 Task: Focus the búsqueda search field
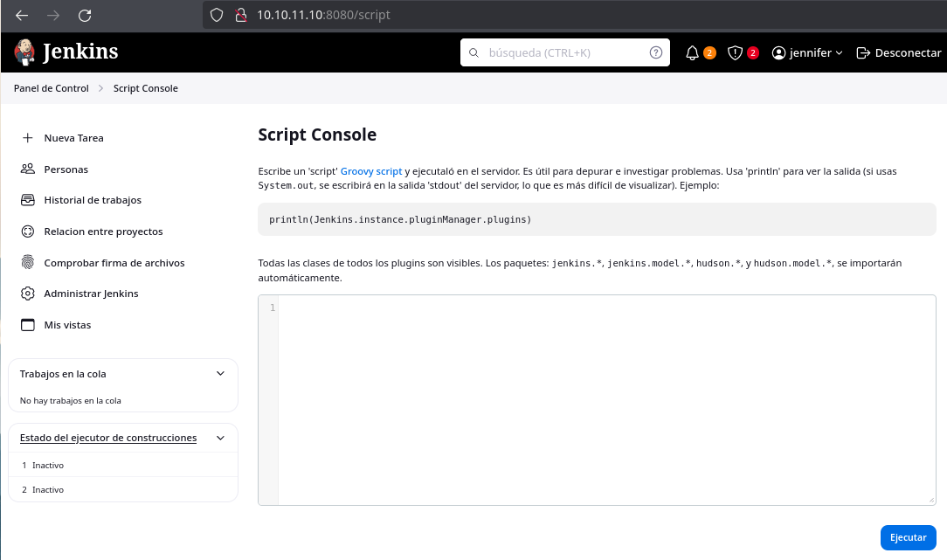[x=565, y=52]
